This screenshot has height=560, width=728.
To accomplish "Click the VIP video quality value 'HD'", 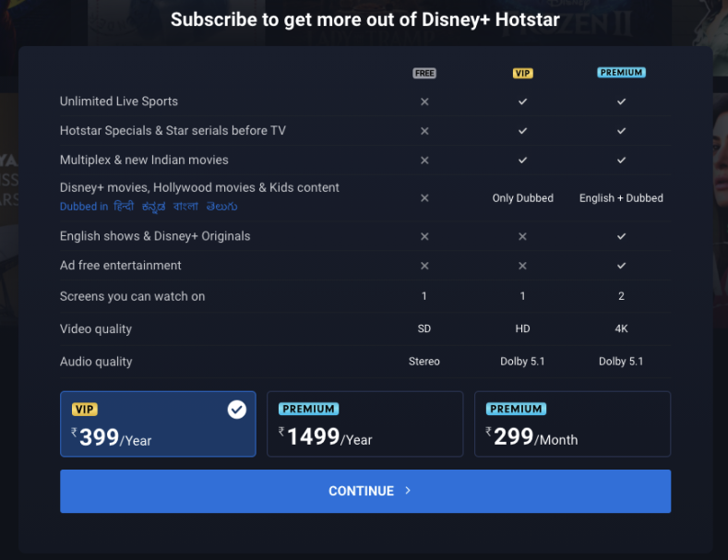I will pos(523,328).
